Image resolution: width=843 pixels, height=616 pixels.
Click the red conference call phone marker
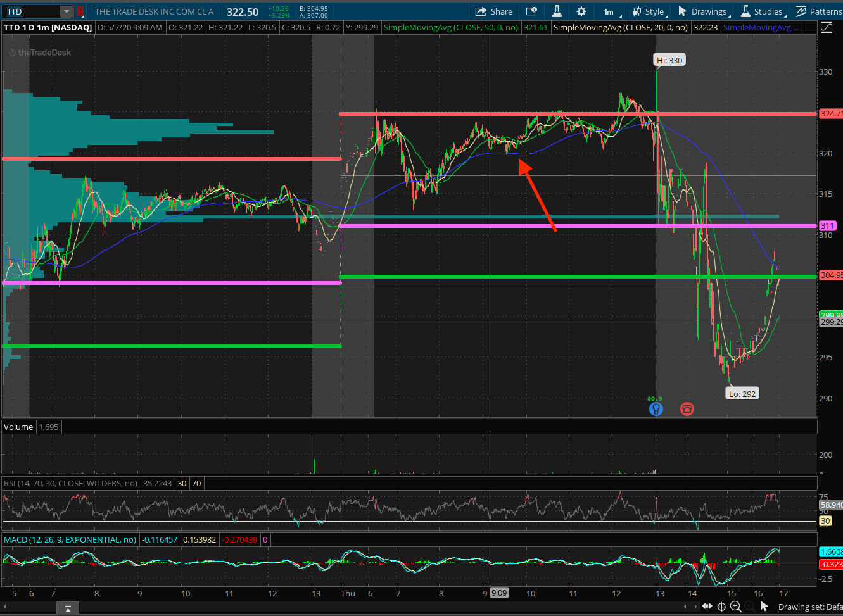tap(687, 409)
